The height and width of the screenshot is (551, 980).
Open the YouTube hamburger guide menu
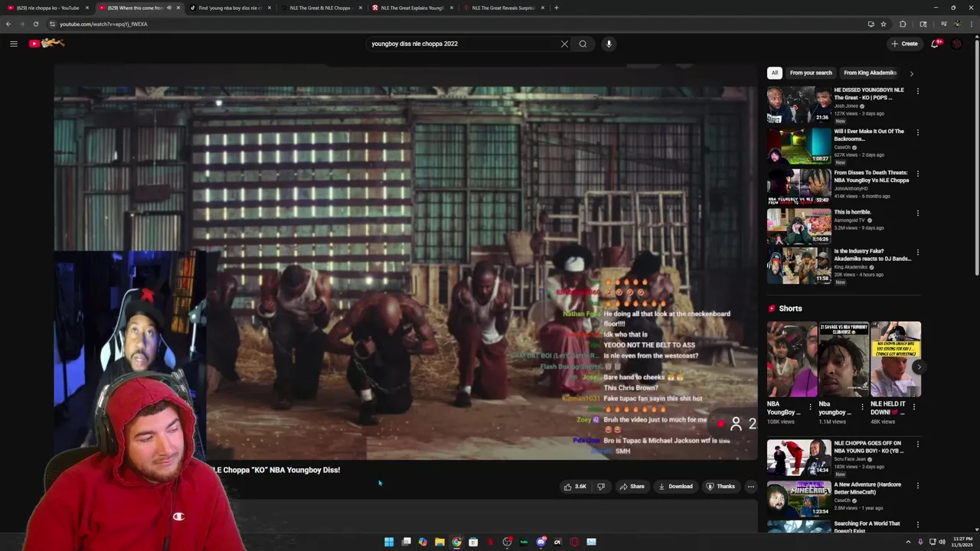(x=13, y=44)
